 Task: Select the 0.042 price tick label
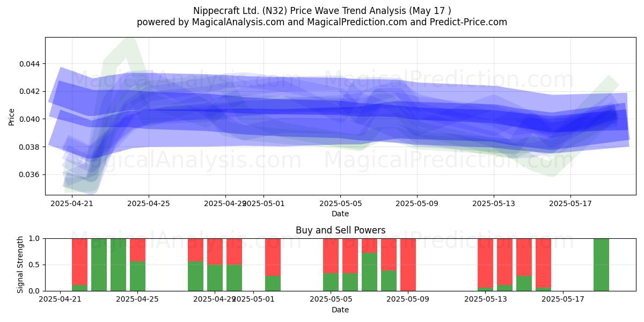point(30,91)
